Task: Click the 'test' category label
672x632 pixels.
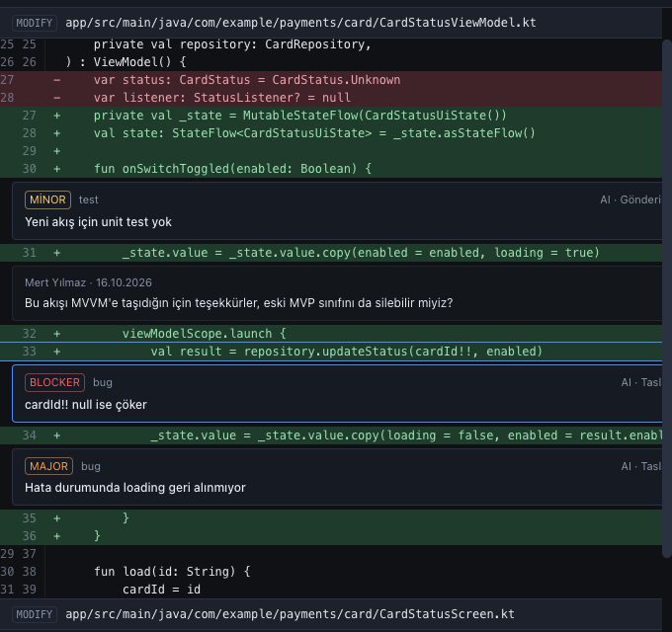Action: [x=88, y=199]
